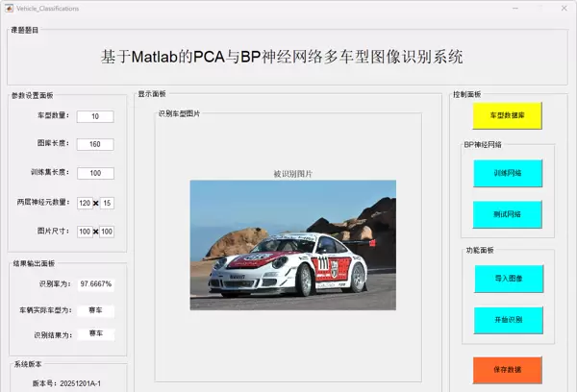This screenshot has height=392, width=577.
Task: Click 导入图像 to load an image
Action: click(x=508, y=279)
